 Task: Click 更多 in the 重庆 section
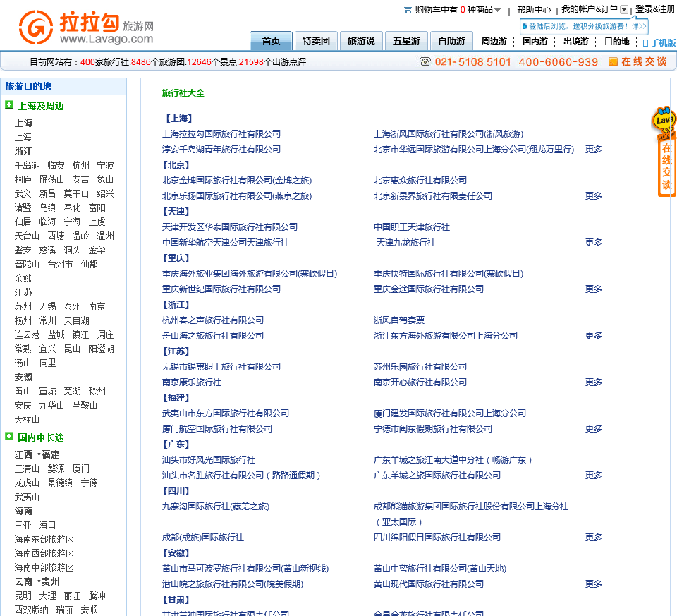[x=594, y=289]
